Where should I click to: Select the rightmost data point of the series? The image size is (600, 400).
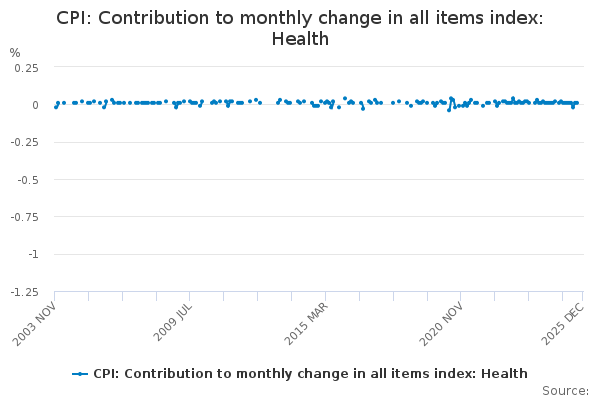pyautogui.click(x=577, y=102)
